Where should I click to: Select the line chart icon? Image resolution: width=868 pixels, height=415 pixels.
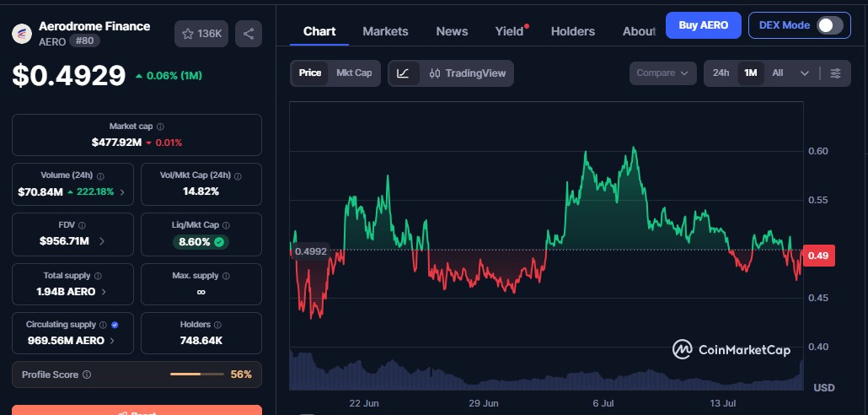click(403, 73)
